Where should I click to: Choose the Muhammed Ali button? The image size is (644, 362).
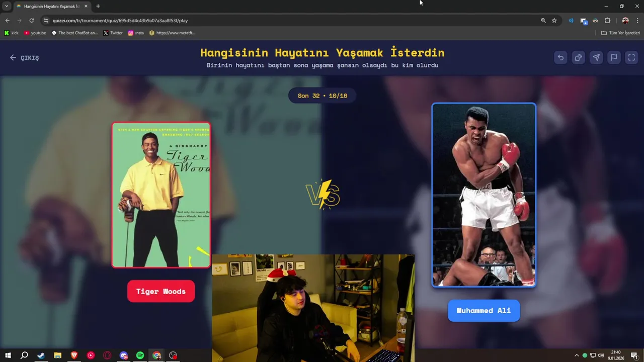click(x=484, y=310)
